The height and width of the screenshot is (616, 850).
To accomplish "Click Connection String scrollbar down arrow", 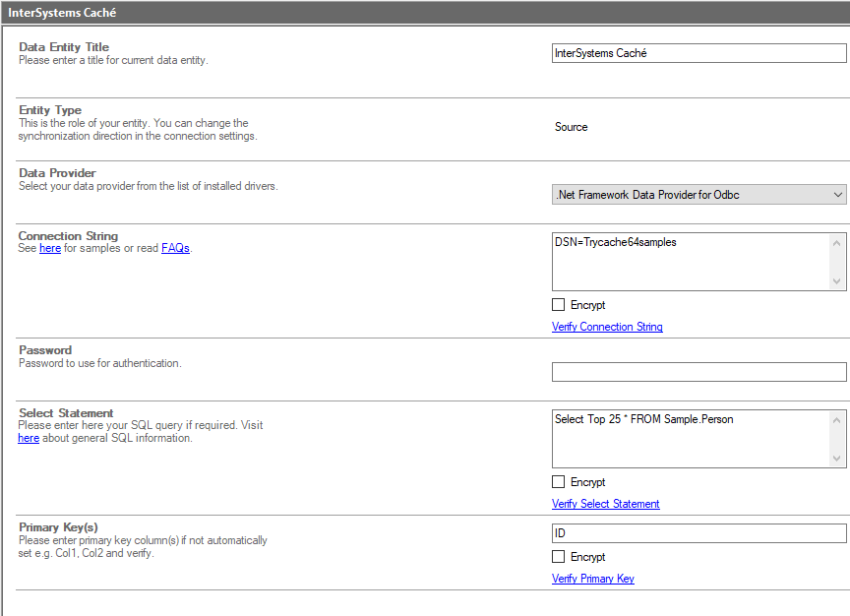I will tap(837, 281).
